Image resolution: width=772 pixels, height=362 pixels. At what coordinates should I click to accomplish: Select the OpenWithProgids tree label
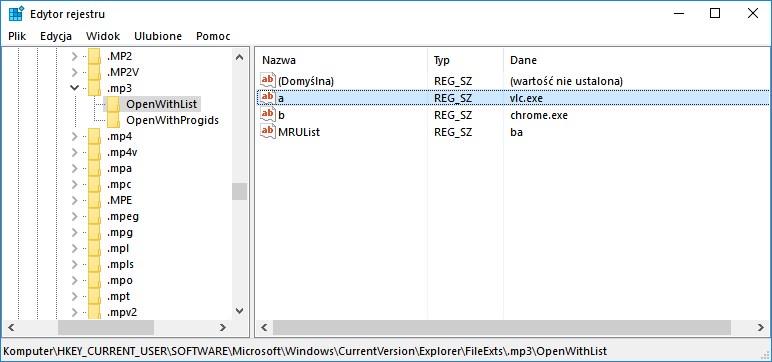(172, 120)
